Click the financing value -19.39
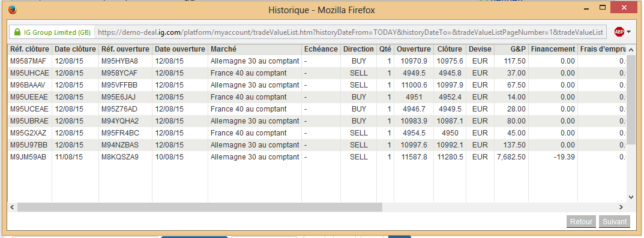This screenshot has width=644, height=238. pyautogui.click(x=564, y=156)
